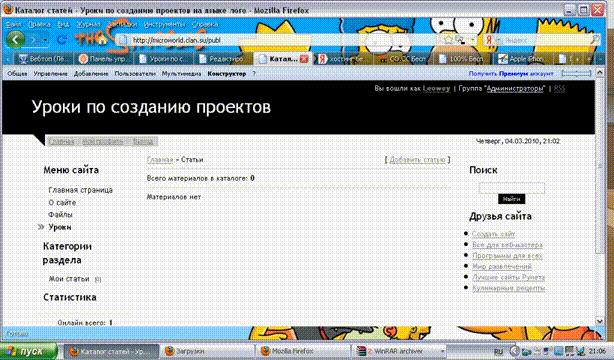Open the back-forward history dropdown arrow
This screenshot has width=614, height=360.
point(45,40)
